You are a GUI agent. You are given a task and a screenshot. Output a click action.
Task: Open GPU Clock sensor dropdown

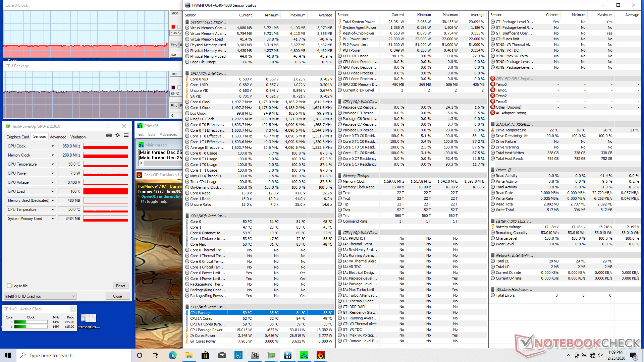[x=53, y=146]
